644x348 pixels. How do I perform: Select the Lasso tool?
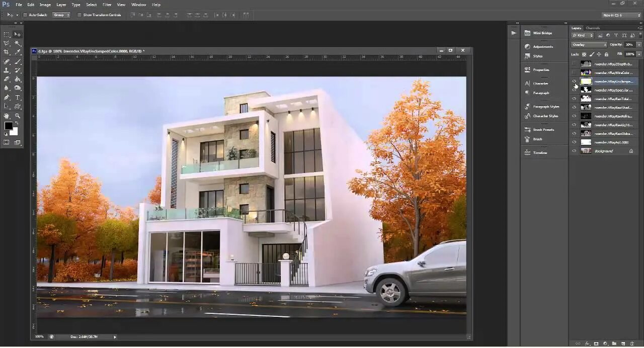click(x=7, y=43)
